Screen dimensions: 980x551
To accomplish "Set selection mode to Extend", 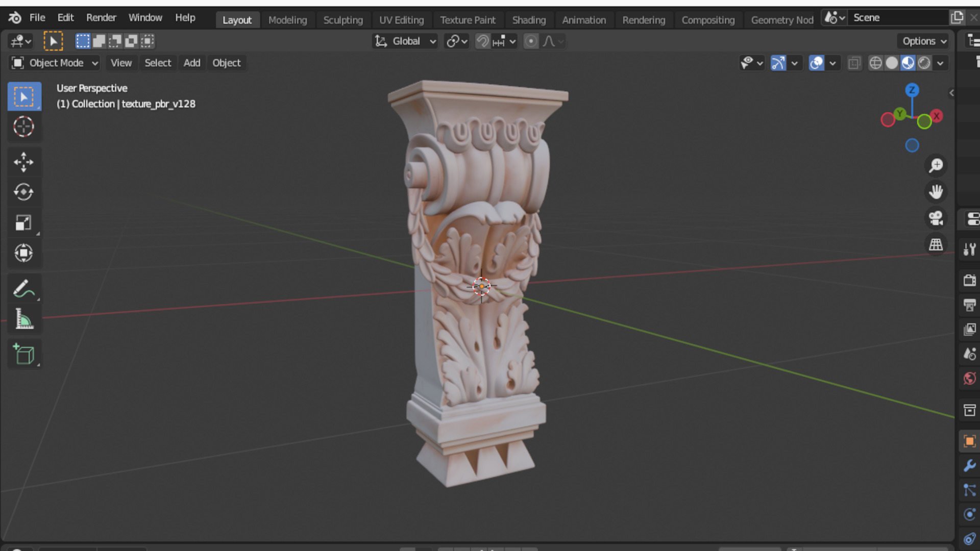I will tap(99, 41).
